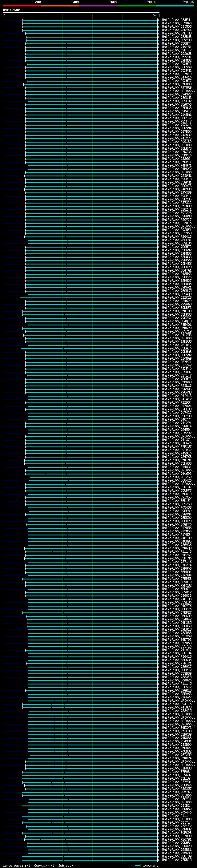Select the UniRef100_Q22C26 row label
The width and height of the screenshot is (197, 868).
[x=177, y=297]
